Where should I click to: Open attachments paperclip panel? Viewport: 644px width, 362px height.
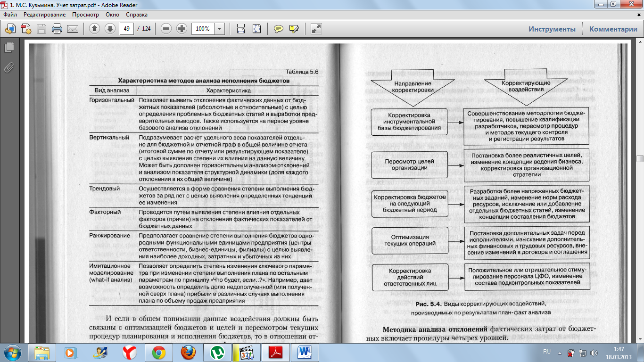tap(8, 67)
